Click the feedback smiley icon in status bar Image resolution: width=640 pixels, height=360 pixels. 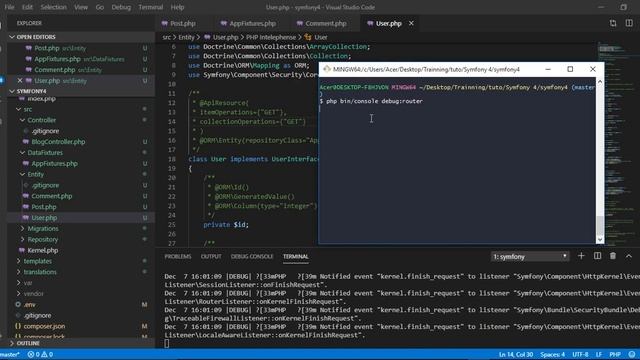(632, 354)
